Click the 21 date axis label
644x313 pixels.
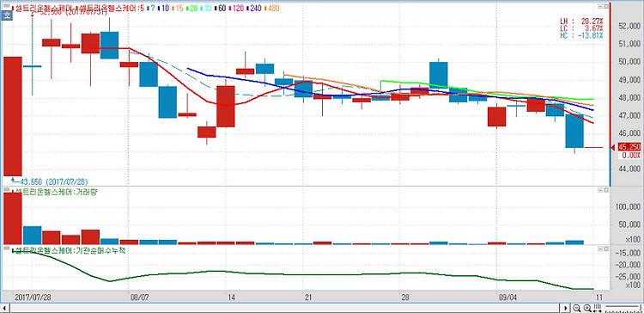pyautogui.click(x=308, y=297)
